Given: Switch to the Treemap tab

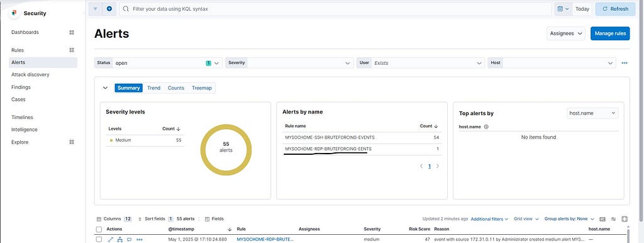Looking at the screenshot, I should [x=202, y=88].
